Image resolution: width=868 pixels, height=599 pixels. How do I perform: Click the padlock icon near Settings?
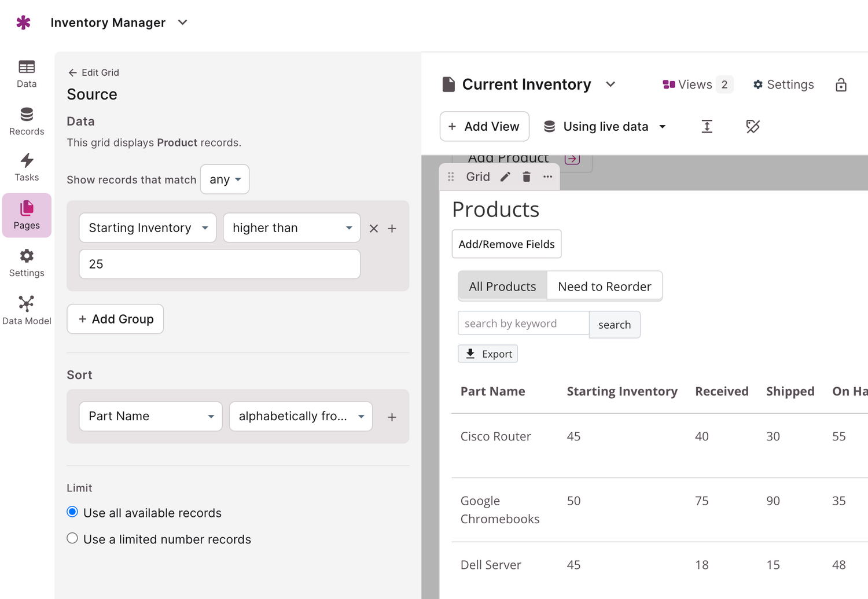841,85
